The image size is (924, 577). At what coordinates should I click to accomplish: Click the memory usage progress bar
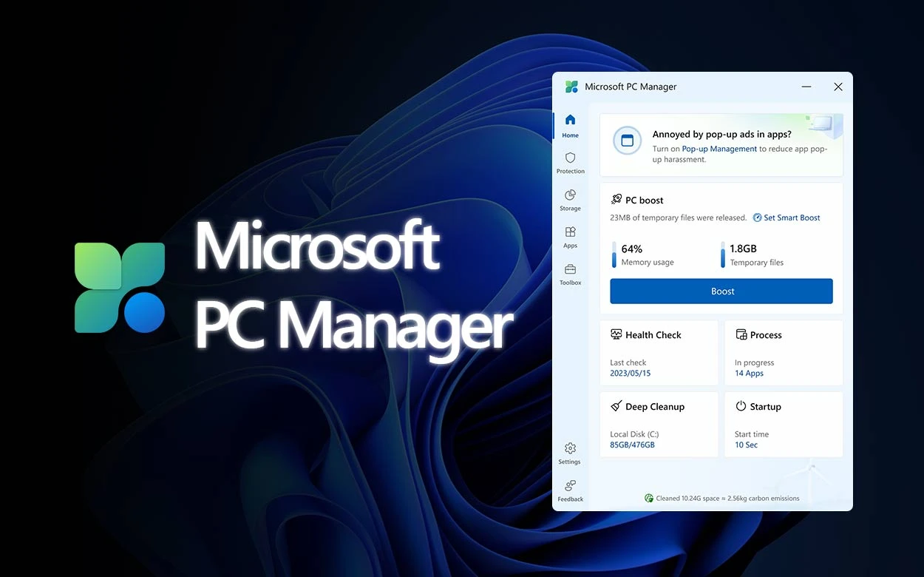[614, 254]
